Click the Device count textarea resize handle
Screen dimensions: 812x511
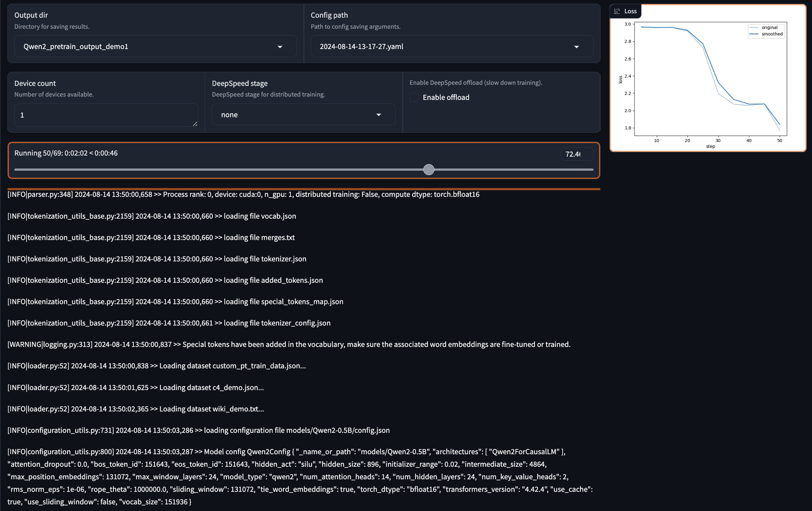[x=195, y=124]
